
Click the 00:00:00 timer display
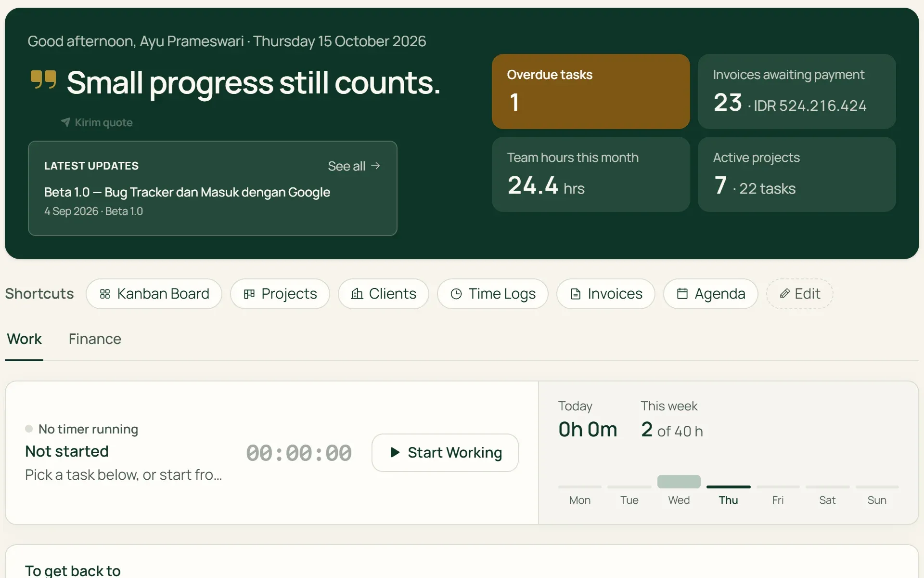299,453
